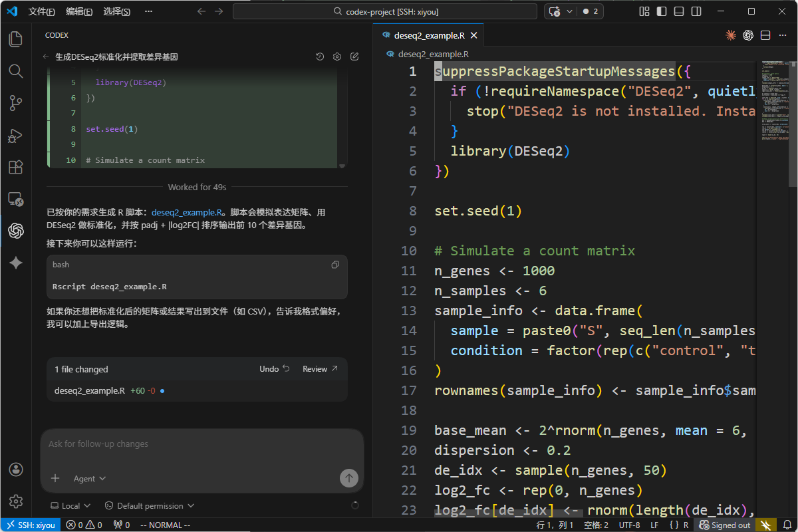This screenshot has width=798, height=532.
Task: Click the editor minimap
Action: coord(777,100)
